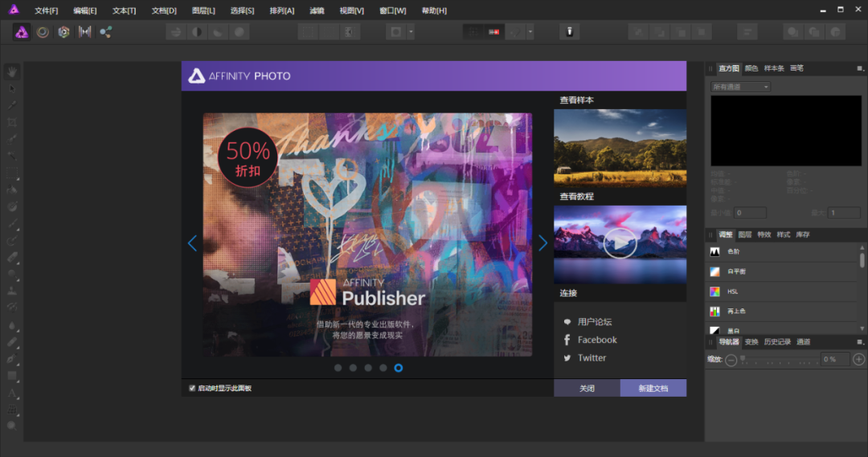This screenshot has width=868, height=457.
Task: Zoom in with the navigator plus icon
Action: (x=858, y=360)
